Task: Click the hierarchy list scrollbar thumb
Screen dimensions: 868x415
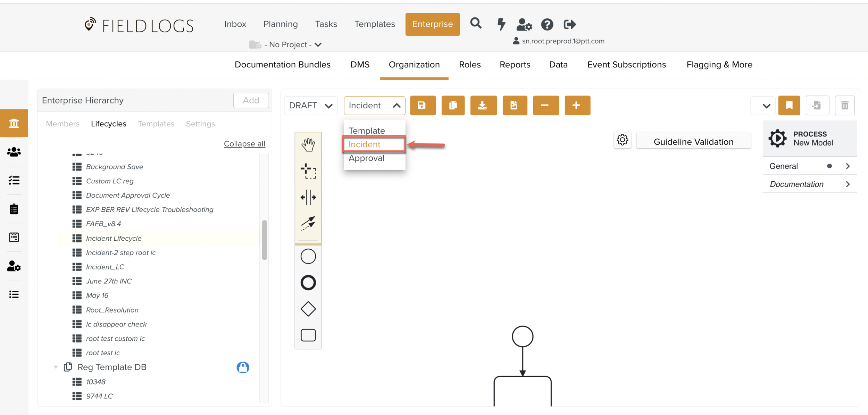Action: coord(264,240)
